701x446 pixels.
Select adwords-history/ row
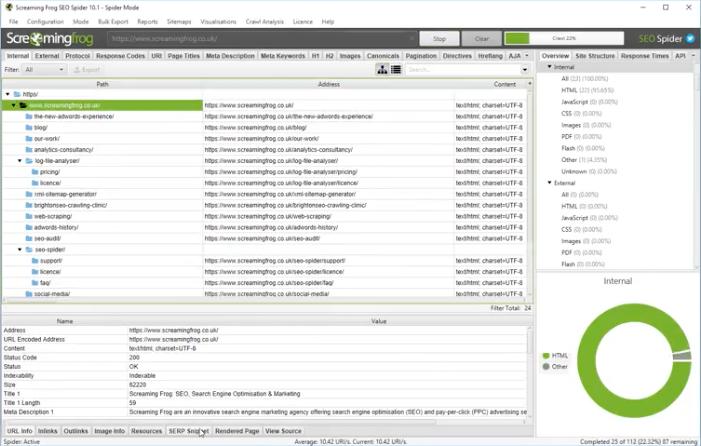pos(264,227)
